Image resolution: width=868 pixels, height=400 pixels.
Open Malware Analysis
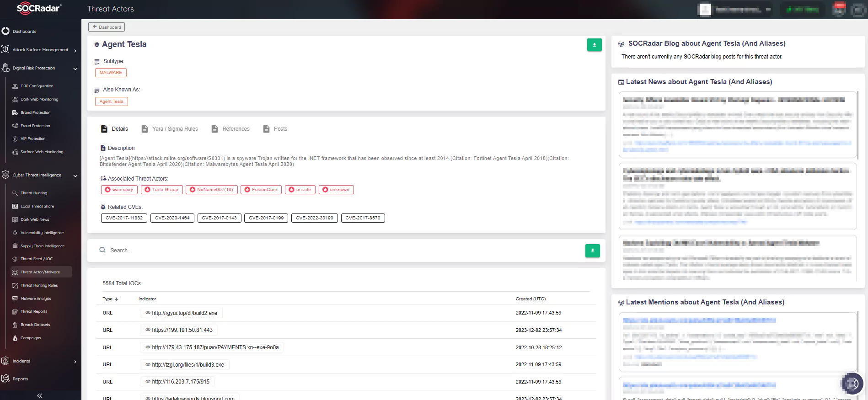[x=36, y=299]
